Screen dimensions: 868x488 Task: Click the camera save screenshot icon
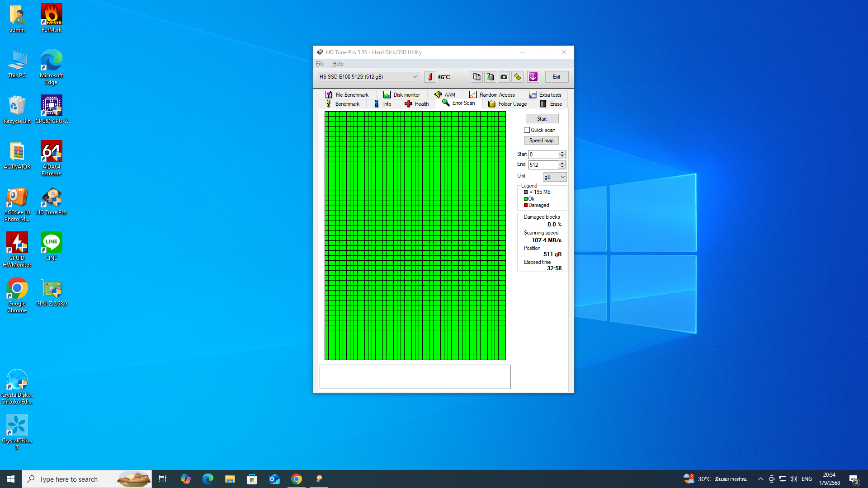(x=504, y=77)
